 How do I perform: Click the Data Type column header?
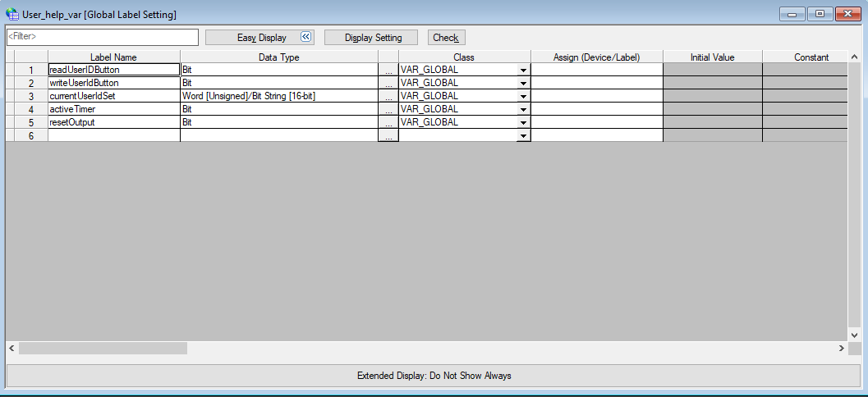(x=279, y=57)
